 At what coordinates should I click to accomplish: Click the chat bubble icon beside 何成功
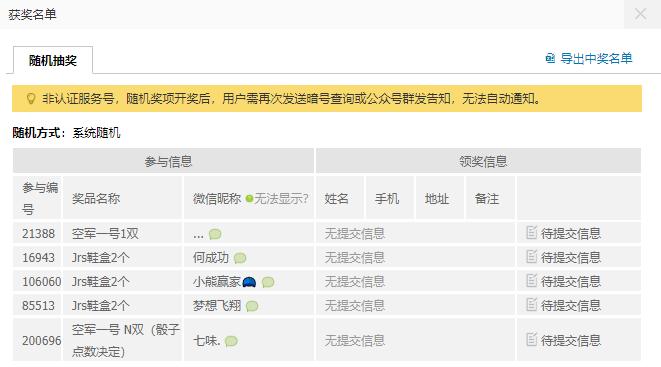[240, 258]
